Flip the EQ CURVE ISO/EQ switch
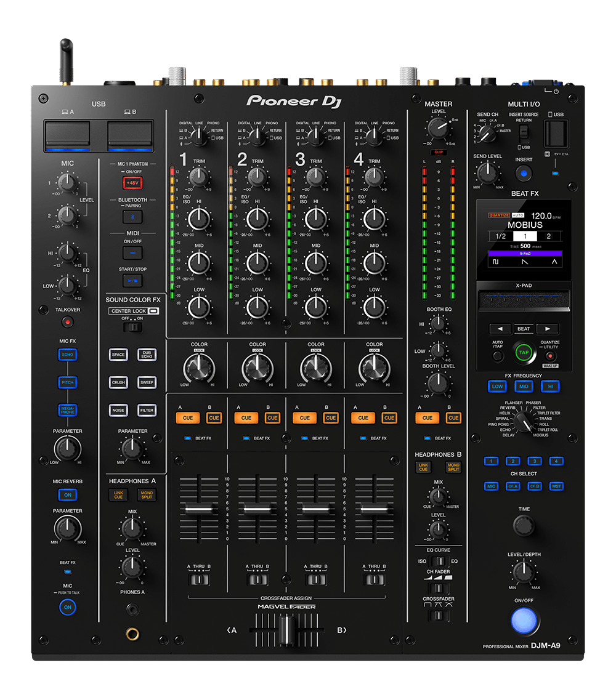 coord(439,561)
